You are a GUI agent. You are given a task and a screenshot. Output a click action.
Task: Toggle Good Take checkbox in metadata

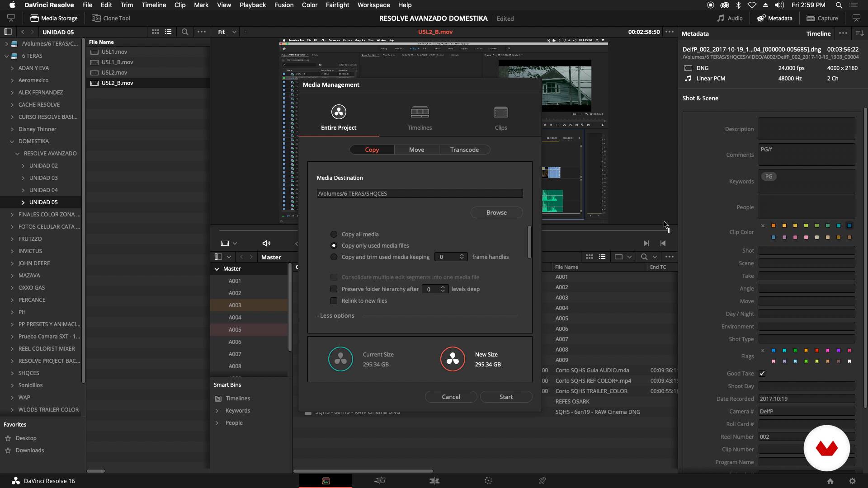click(x=762, y=373)
